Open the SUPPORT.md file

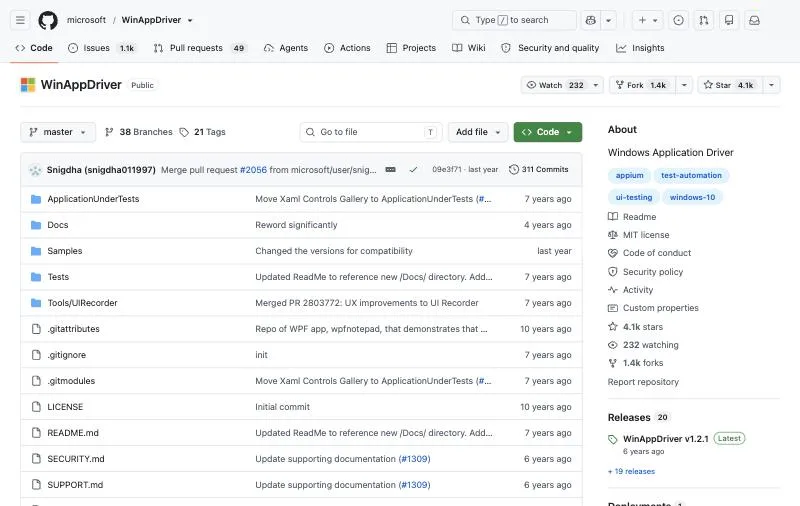(x=75, y=485)
